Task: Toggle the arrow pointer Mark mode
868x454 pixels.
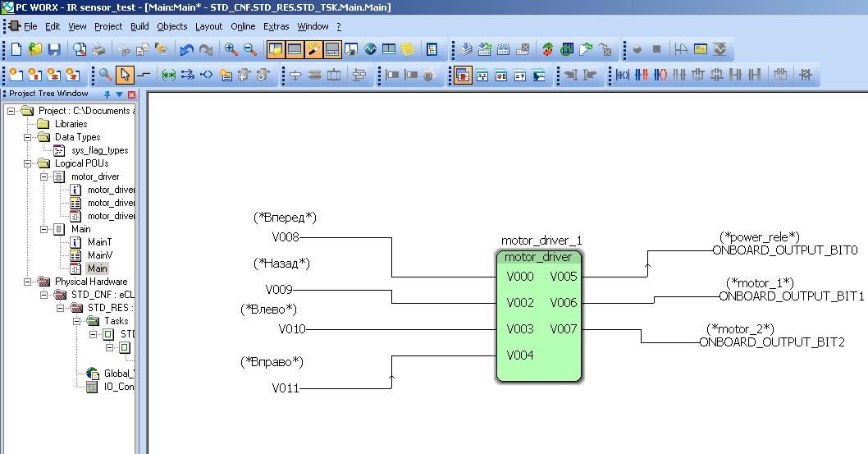Action: [x=125, y=76]
